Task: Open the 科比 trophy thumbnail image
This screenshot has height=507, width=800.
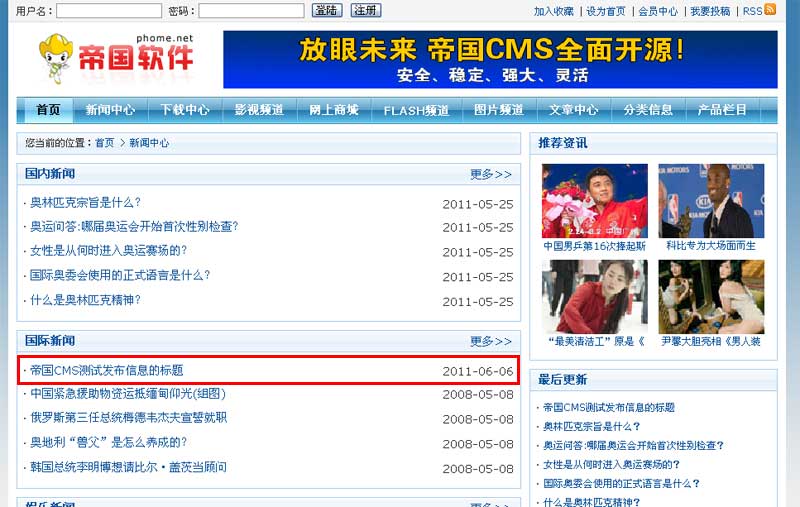Action: pyautogui.click(x=711, y=200)
